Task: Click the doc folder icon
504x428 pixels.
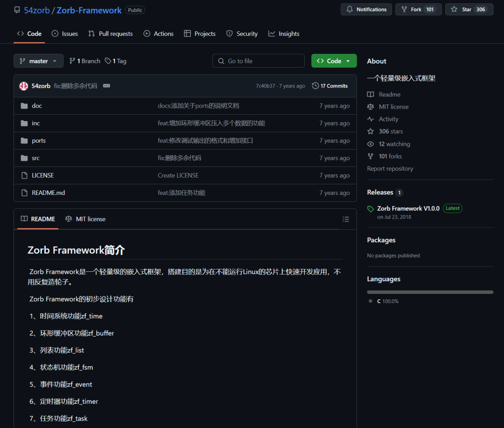Action: 24,105
